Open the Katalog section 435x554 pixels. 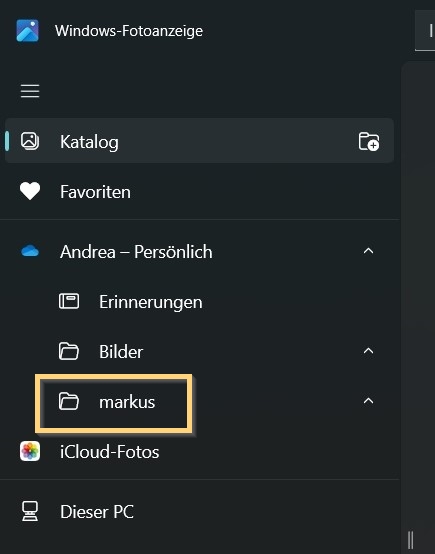tap(199, 141)
